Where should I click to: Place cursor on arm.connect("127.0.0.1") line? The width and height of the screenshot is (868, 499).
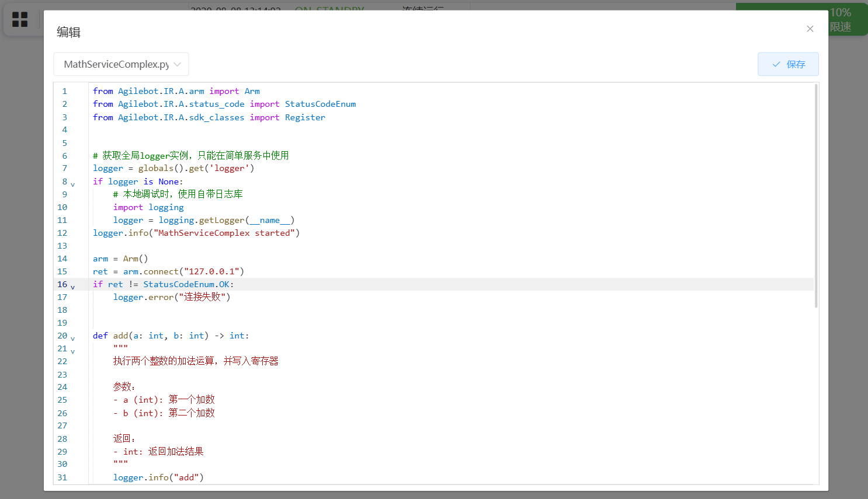pos(168,271)
